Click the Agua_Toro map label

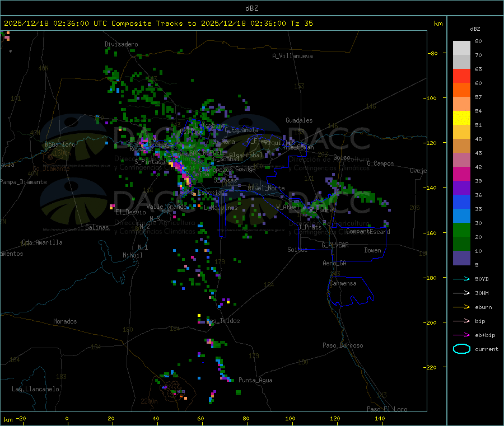[x=60, y=144]
